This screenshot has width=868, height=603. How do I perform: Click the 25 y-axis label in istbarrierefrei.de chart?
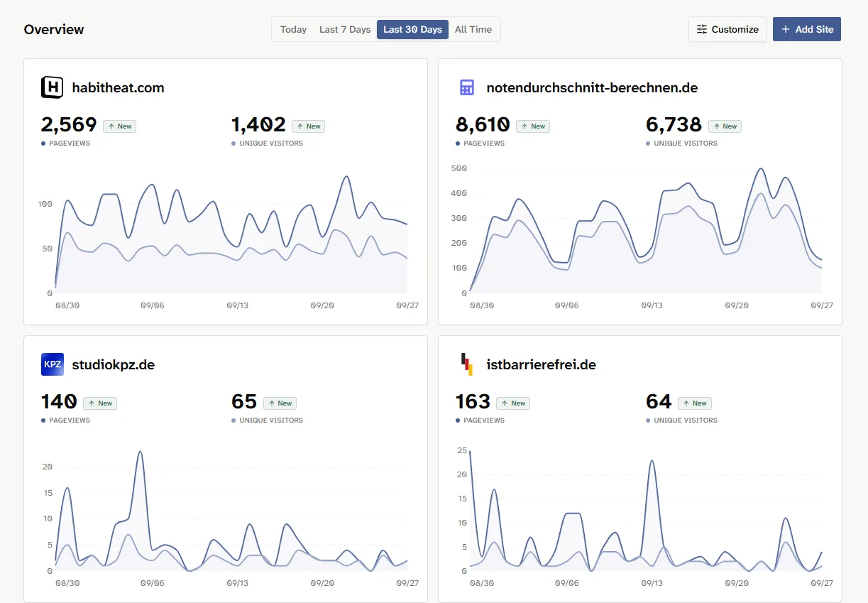pos(462,450)
